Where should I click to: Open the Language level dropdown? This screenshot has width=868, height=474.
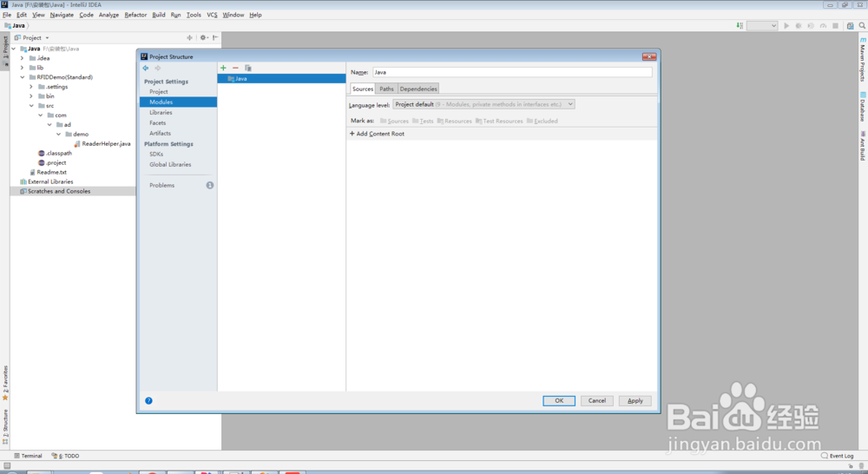click(x=483, y=104)
